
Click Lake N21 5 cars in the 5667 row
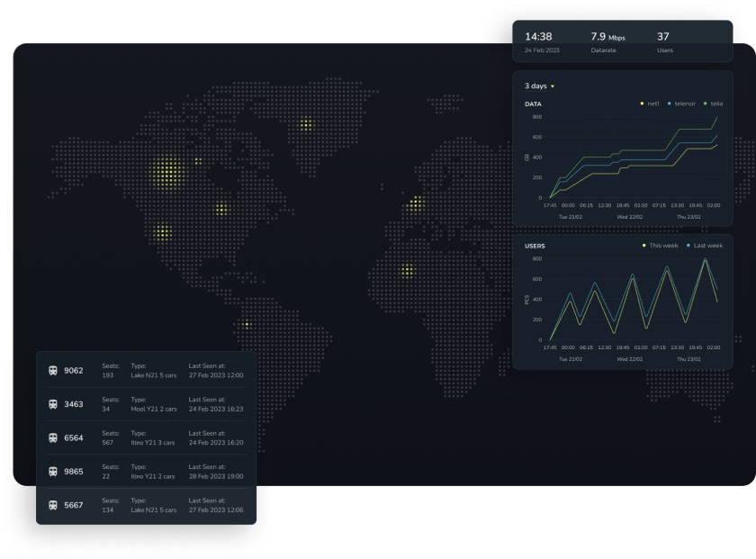(x=154, y=509)
